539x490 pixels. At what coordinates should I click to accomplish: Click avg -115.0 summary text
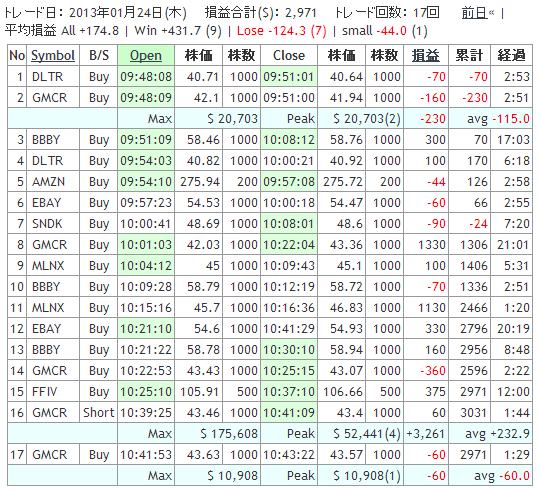498,119
